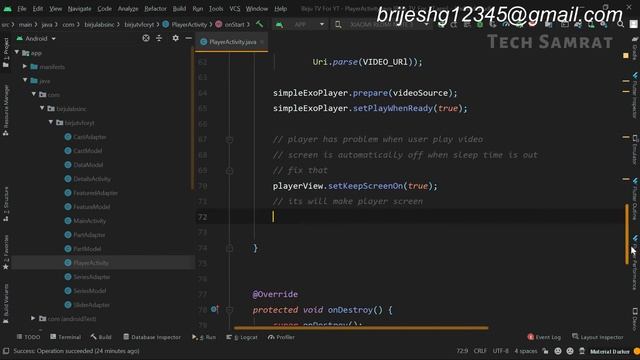Select CastModel class in tree
The height and width of the screenshot is (360, 640).
pos(84,151)
